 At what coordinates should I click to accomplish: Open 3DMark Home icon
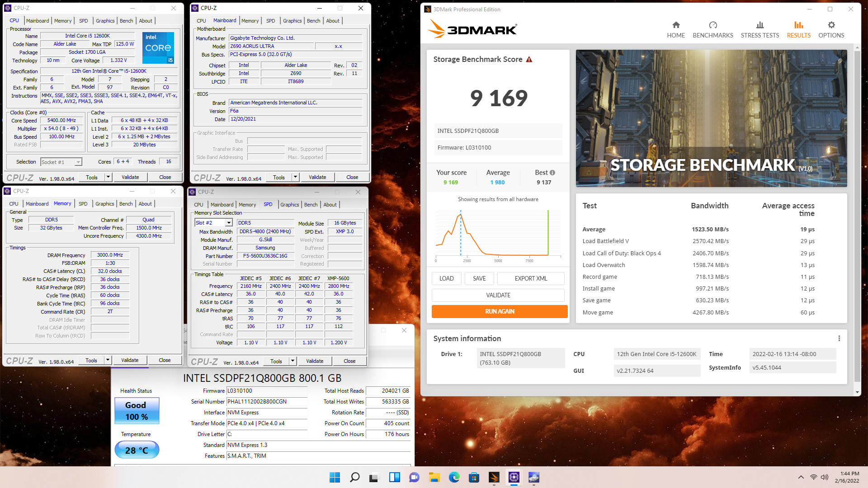(x=676, y=25)
